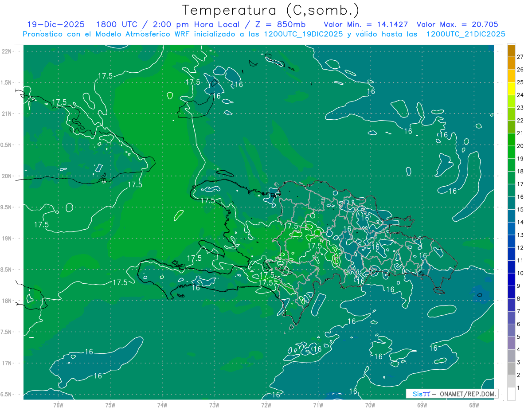Viewport: 532px width, 411px height.
Task: Click the "Valor Max. = 20.705" readout
Action: tap(458, 25)
